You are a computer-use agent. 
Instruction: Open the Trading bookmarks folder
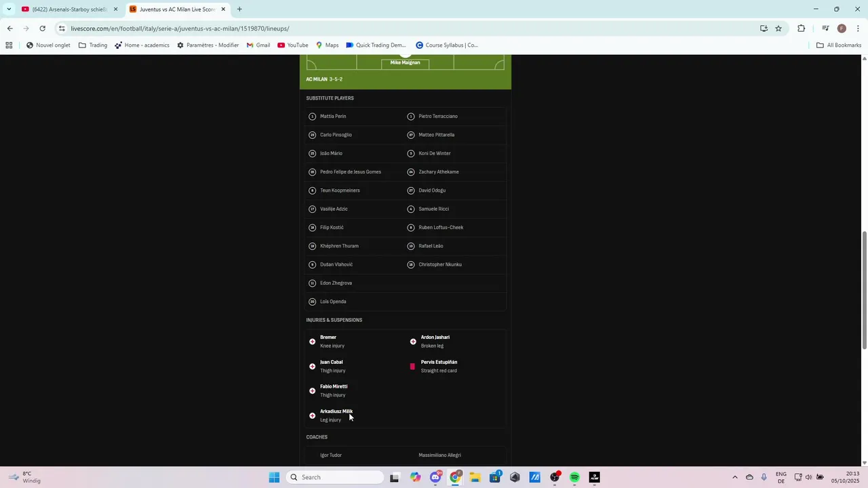pyautogui.click(x=93, y=45)
